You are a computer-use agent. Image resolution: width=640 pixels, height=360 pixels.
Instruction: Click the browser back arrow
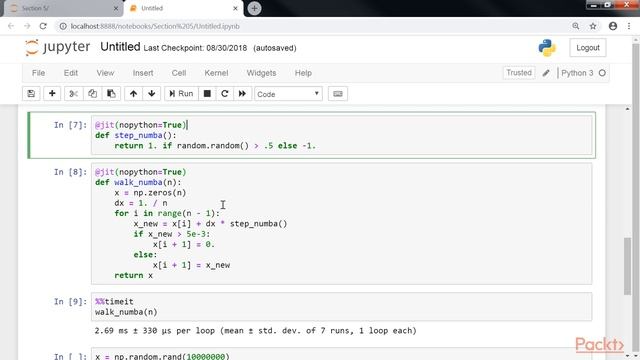click(x=11, y=26)
